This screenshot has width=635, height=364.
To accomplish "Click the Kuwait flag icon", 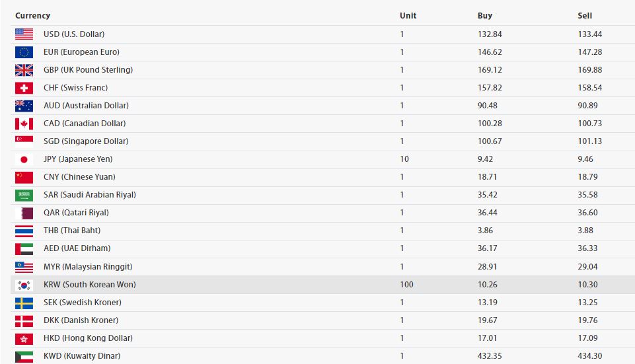I will 24,356.
